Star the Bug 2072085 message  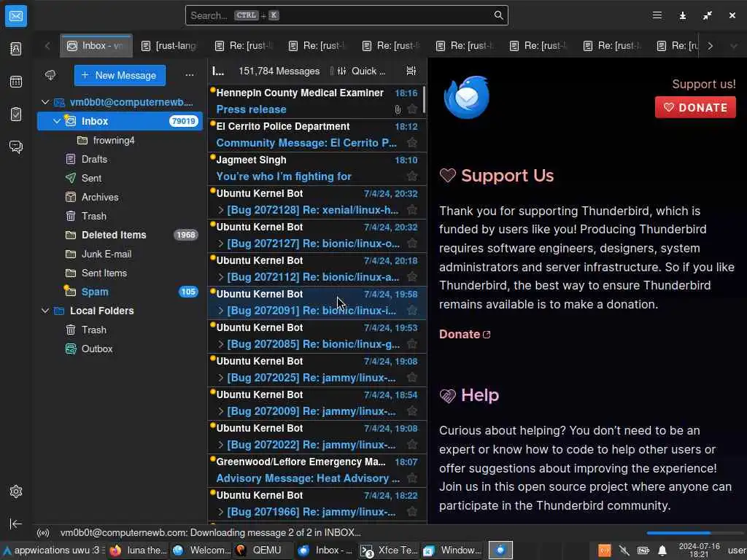(412, 344)
